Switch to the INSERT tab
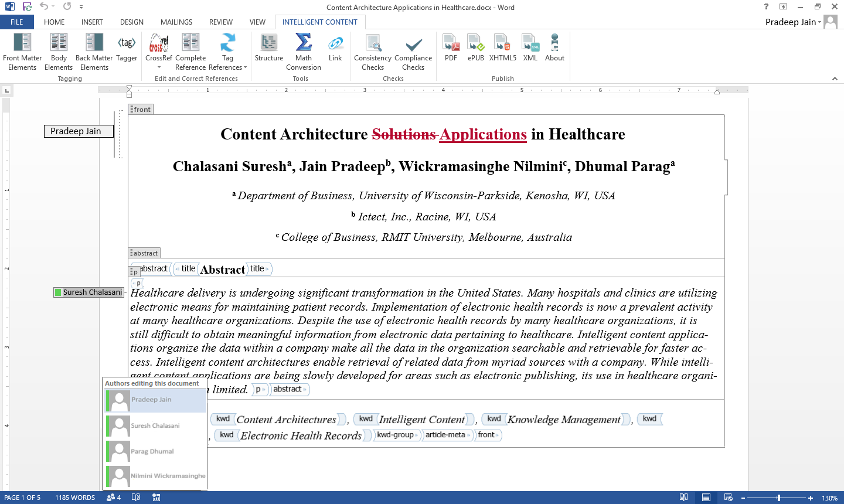The image size is (844, 504). (x=92, y=22)
